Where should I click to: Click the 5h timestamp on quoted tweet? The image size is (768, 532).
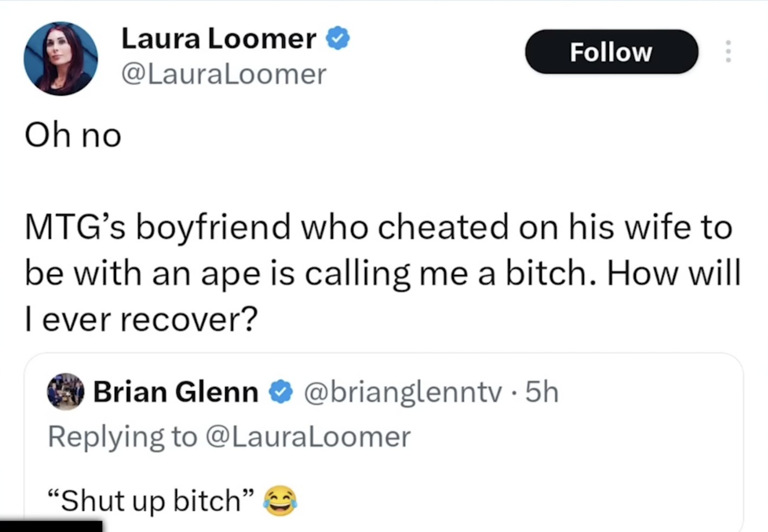(542, 392)
